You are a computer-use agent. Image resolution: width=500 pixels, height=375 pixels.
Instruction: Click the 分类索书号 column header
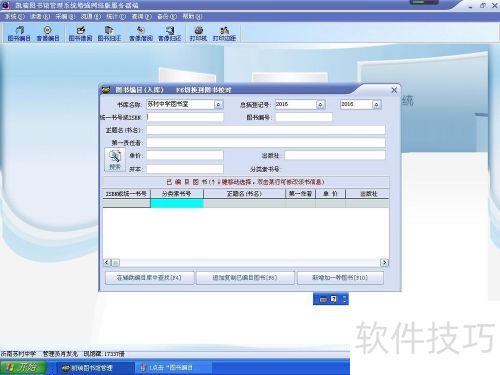177,194
